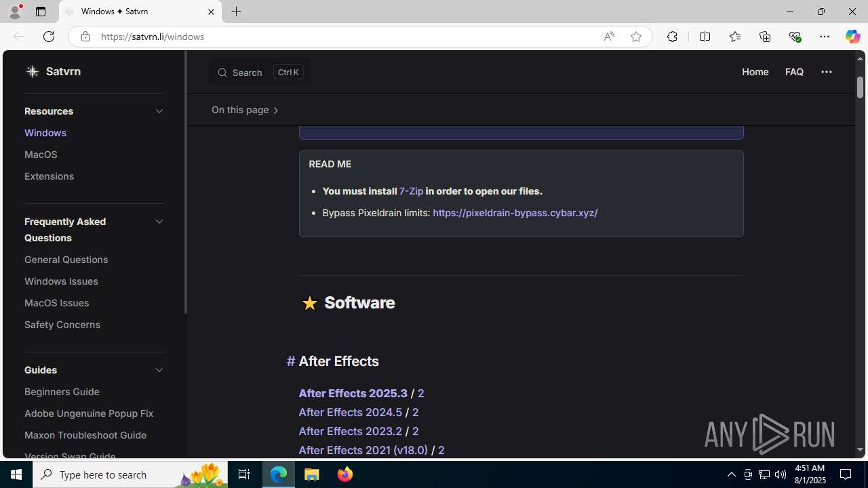Click the Satvrn site title
The width and height of the screenshot is (868, 488).
63,71
